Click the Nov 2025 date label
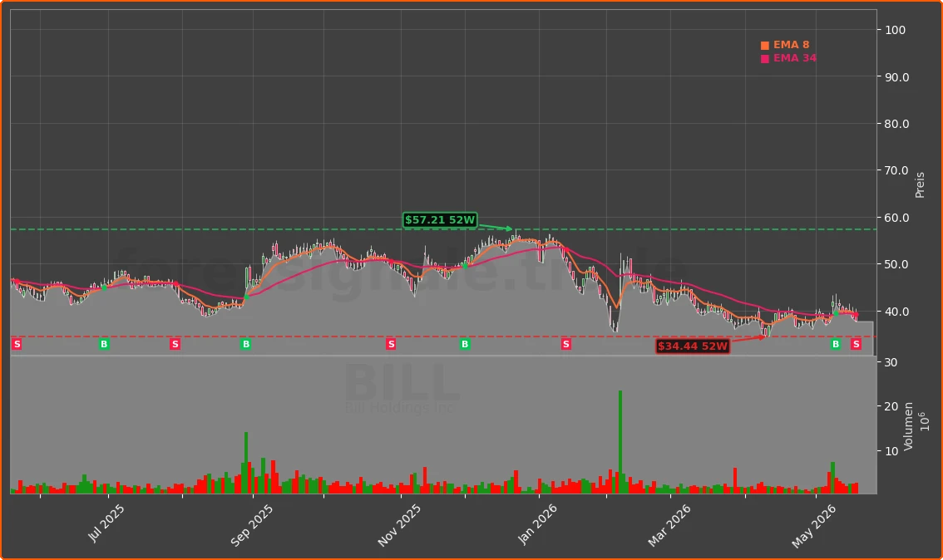The width and height of the screenshot is (943, 560). [399, 525]
